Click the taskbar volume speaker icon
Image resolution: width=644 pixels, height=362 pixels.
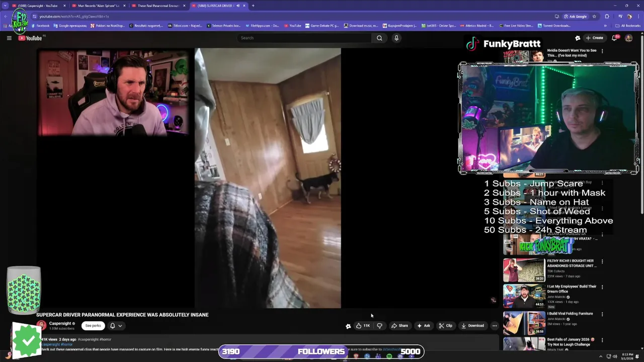coord(615,356)
